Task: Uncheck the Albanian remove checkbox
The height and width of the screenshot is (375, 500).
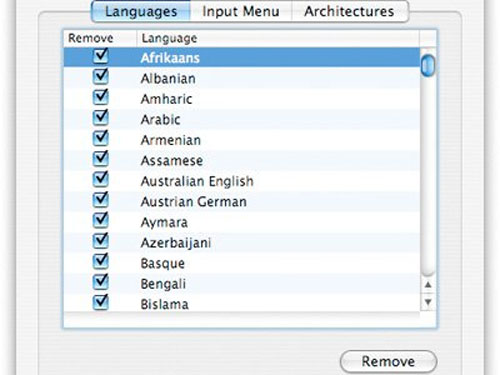Action: coord(100,76)
